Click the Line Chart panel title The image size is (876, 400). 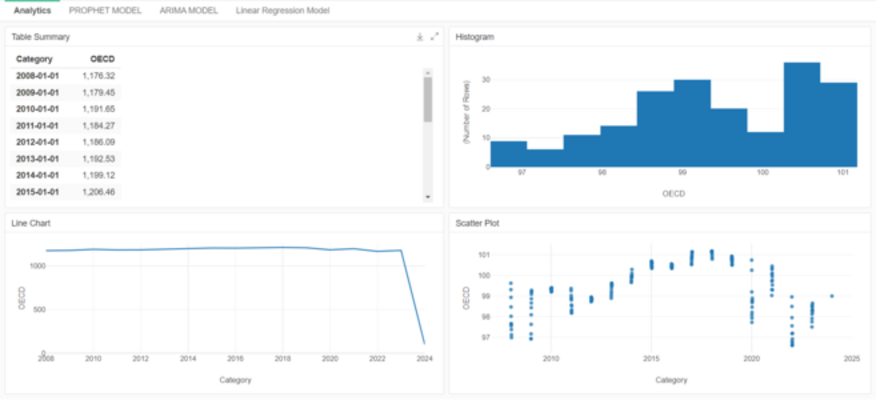(31, 223)
